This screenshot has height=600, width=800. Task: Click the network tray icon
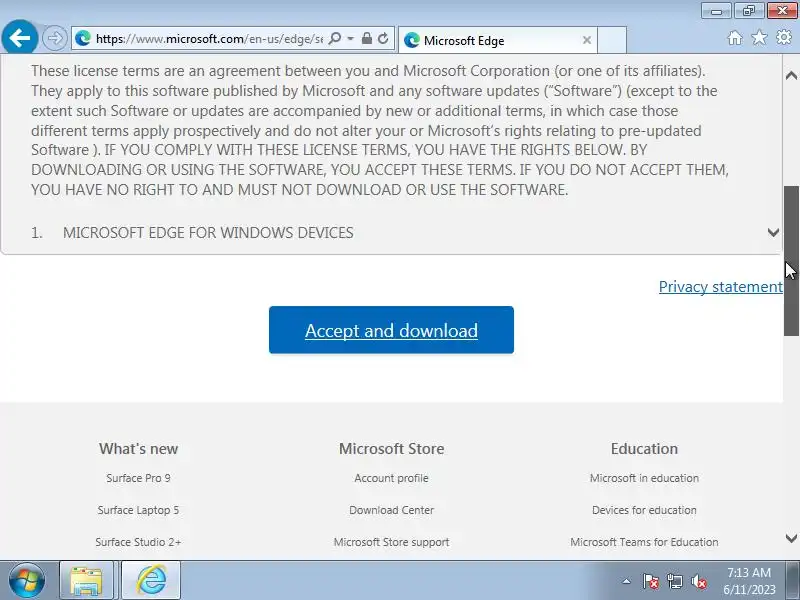pos(674,581)
